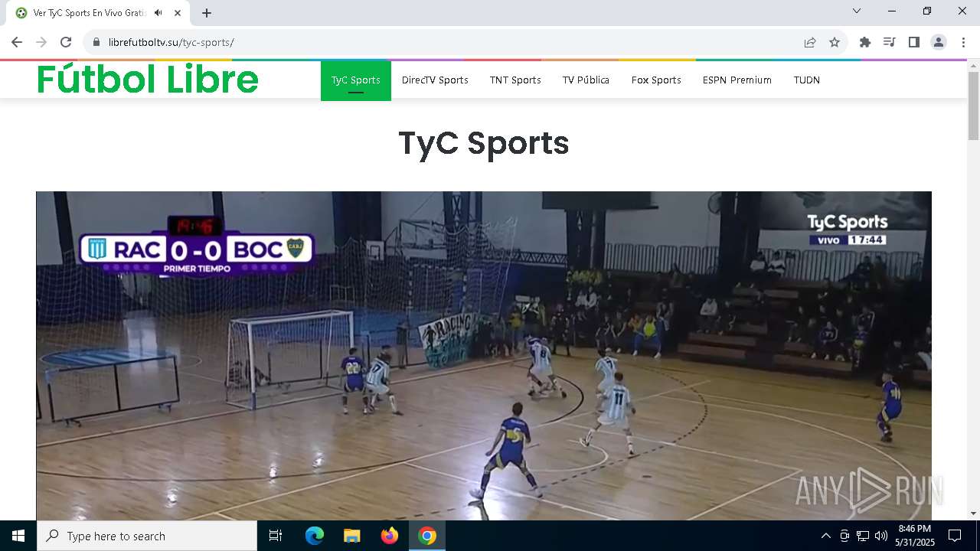Bookmark this tab with the star
This screenshot has width=980, height=551.
tap(835, 42)
